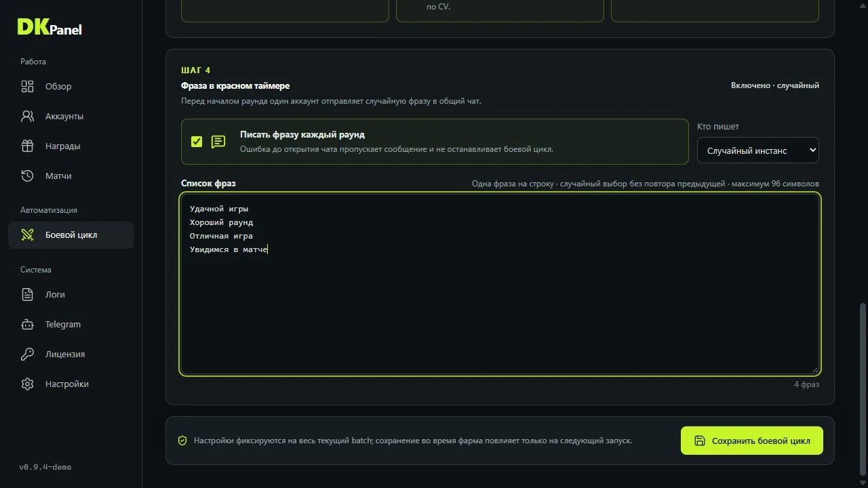Select Боевой цикл in the sidebar
This screenshot has width=868, height=488.
[71, 235]
